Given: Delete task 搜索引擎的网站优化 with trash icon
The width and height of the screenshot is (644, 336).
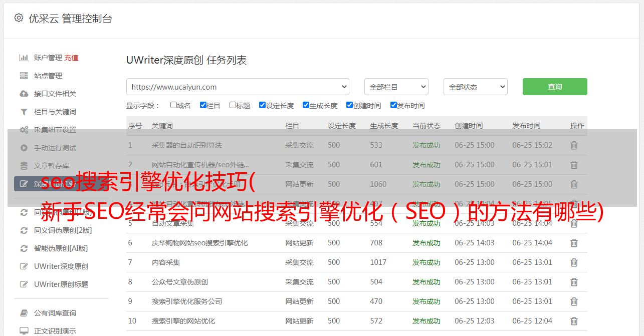Looking at the screenshot, I should (x=574, y=321).
